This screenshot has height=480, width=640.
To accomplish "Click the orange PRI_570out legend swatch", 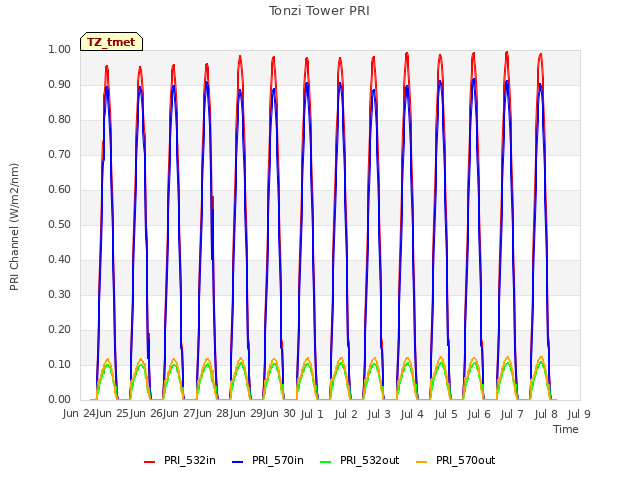I will click(422, 462).
